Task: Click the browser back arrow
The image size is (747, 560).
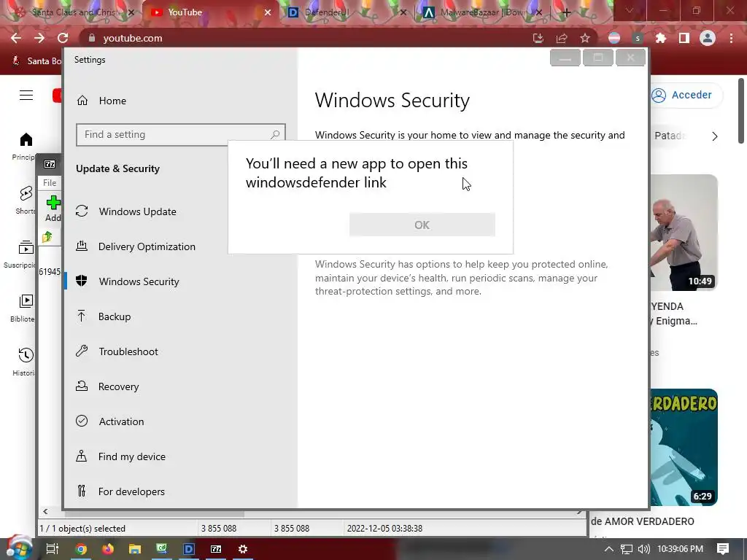Action: [x=16, y=38]
